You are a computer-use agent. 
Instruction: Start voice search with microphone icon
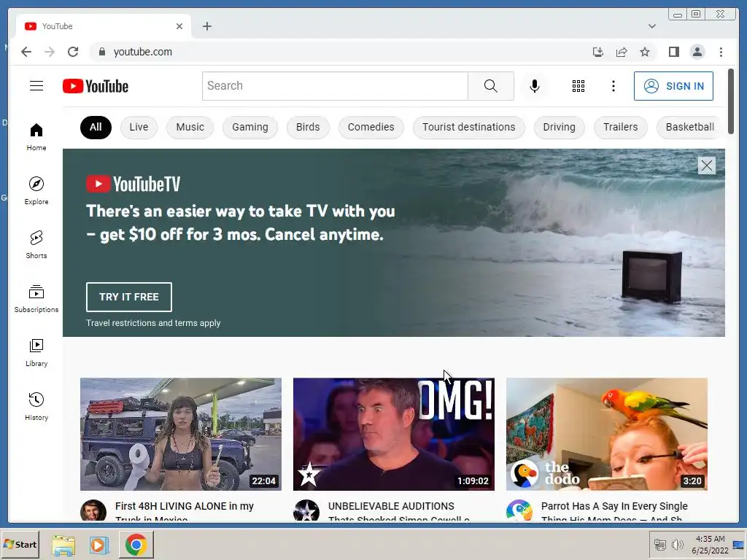535,86
